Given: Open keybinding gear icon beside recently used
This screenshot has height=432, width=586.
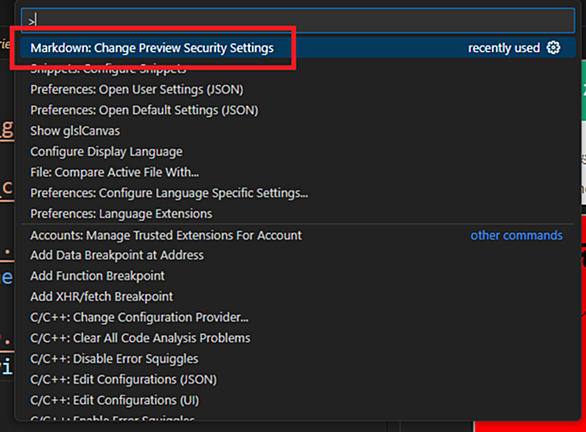Looking at the screenshot, I should tap(553, 48).
